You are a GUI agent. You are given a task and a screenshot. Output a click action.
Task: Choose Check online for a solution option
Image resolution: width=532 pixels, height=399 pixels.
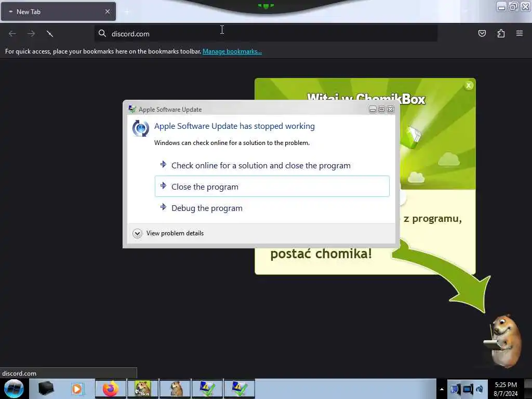coord(272,166)
